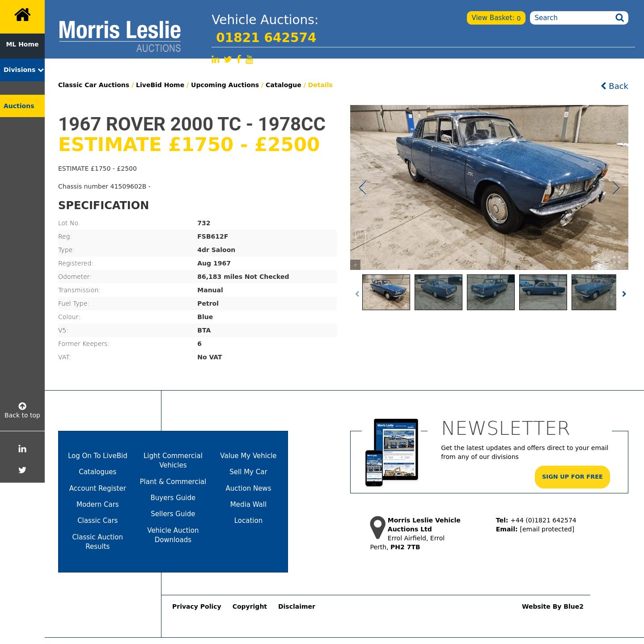
Task: Show next car photo with right arrow
Action: 616,188
